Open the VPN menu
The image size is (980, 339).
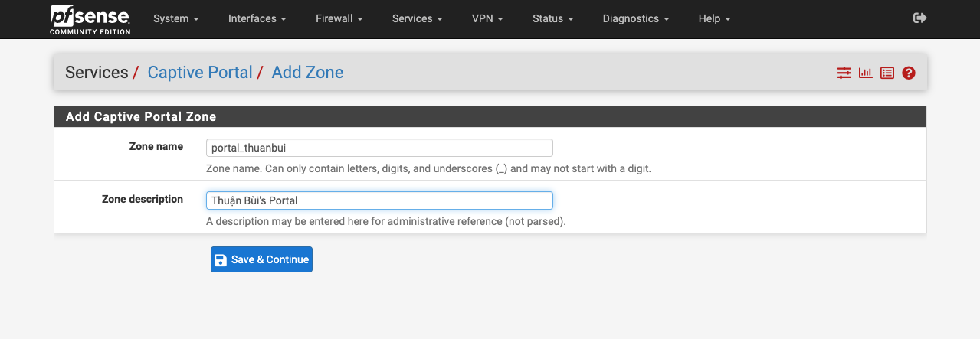(x=487, y=18)
